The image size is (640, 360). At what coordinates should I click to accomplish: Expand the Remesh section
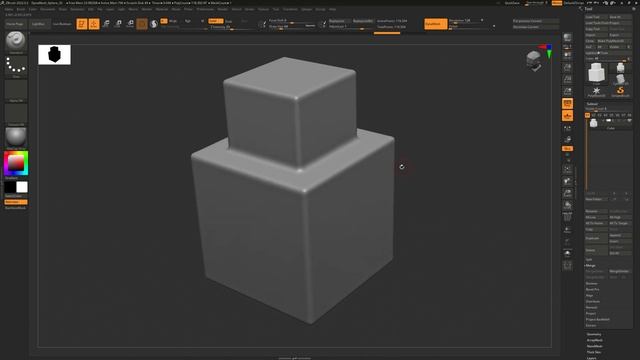pos(591,307)
